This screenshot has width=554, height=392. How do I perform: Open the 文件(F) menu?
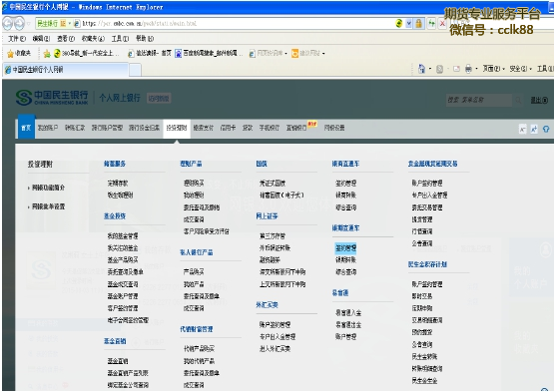coord(17,38)
